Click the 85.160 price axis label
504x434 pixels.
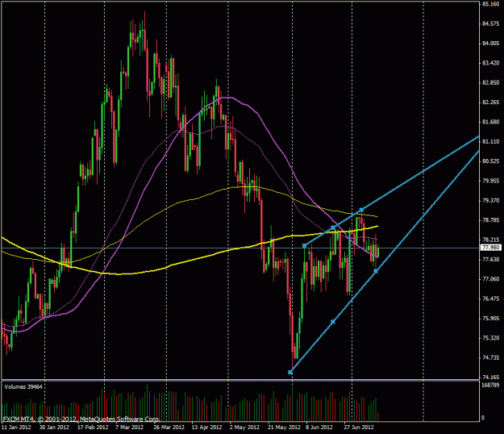click(491, 4)
